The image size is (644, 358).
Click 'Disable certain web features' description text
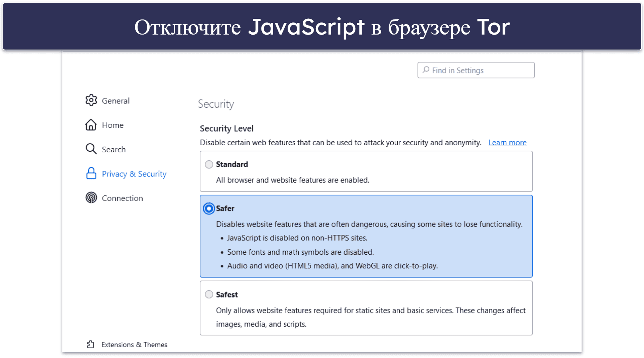pos(341,143)
